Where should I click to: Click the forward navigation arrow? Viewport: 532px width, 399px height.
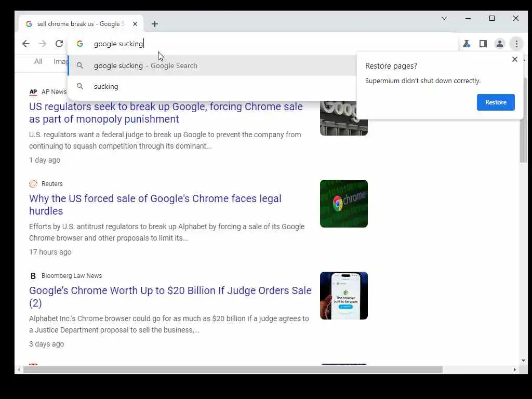point(43,44)
